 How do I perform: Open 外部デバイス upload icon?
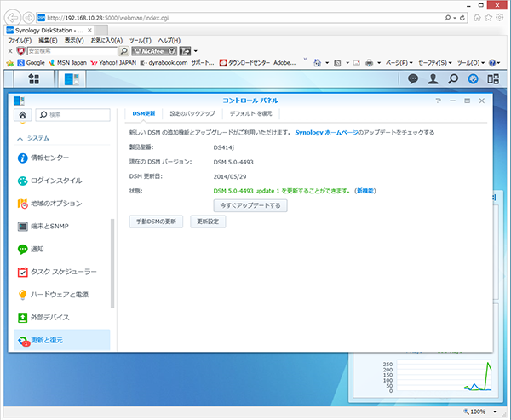(x=22, y=318)
